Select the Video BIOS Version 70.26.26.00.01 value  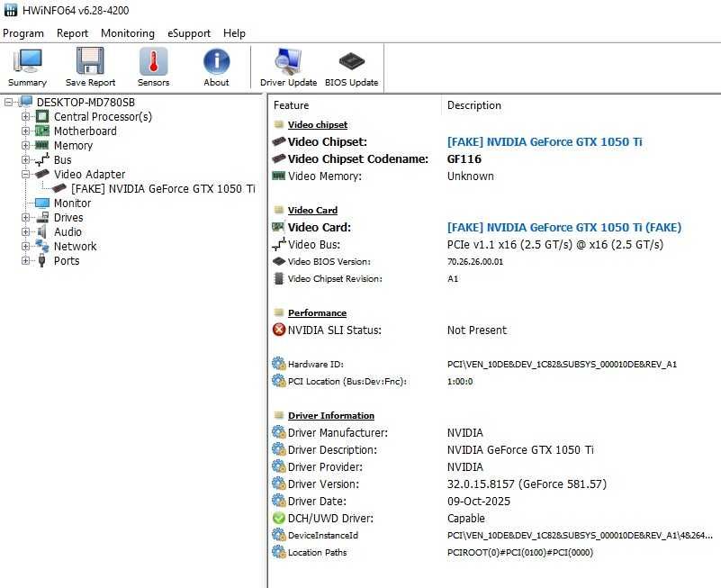[475, 261]
